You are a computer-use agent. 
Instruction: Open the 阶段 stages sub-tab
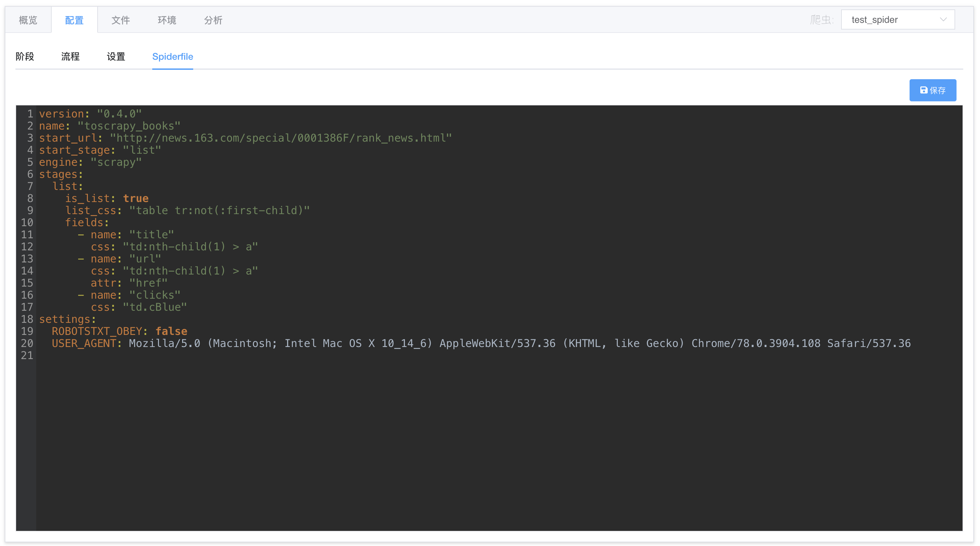(x=25, y=56)
